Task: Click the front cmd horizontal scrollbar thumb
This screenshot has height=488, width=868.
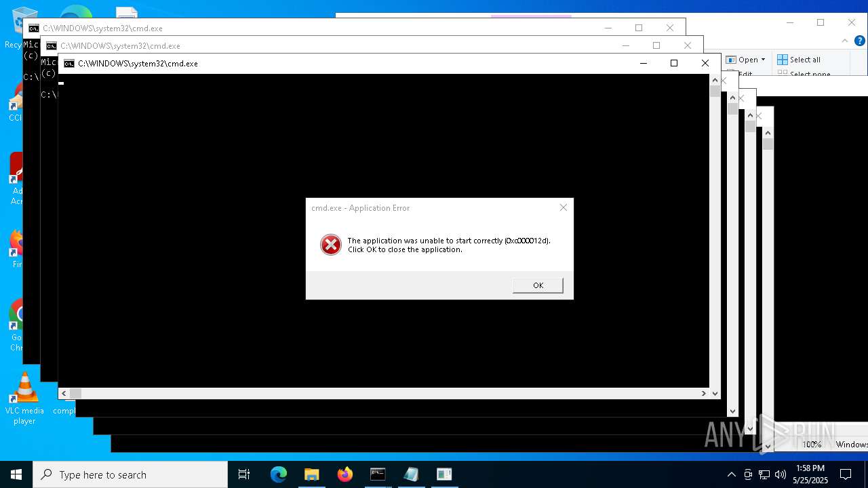Action: click(75, 393)
